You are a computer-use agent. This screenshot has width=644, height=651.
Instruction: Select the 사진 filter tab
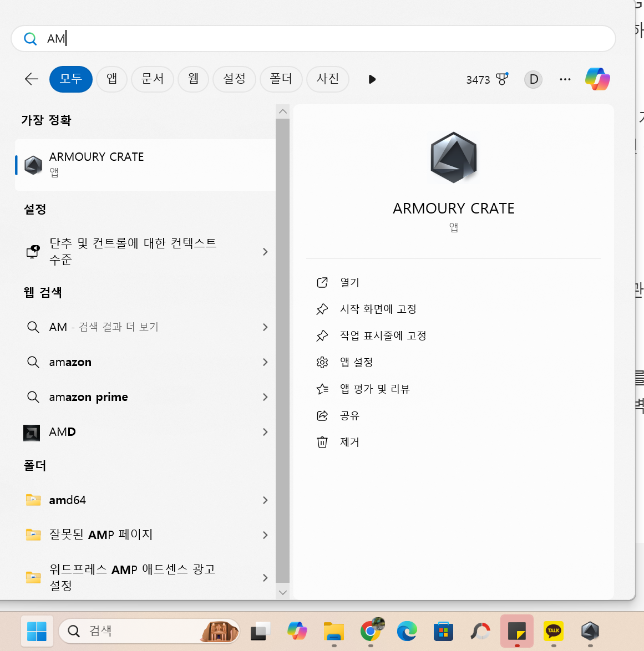pos(328,79)
